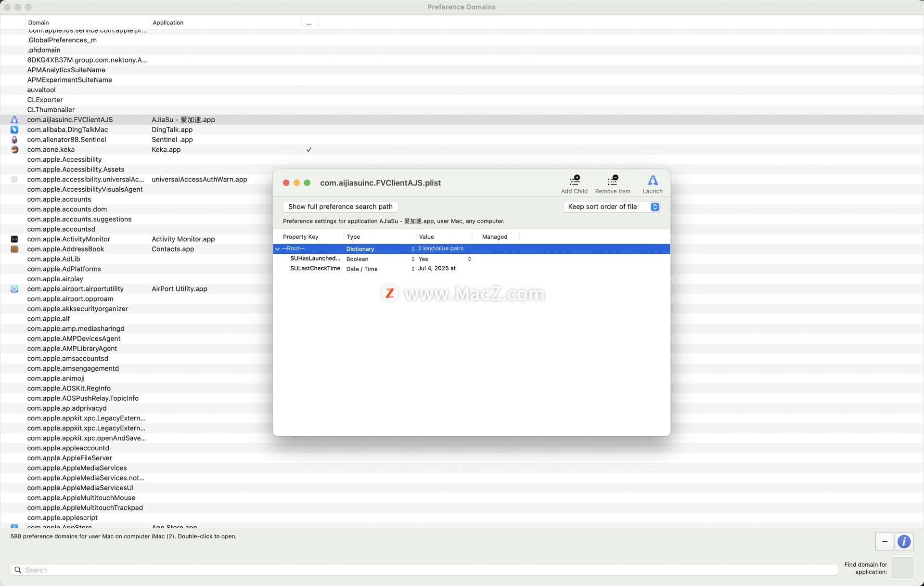Click the minus button to remove domain
The height and width of the screenshot is (586, 924).
[x=885, y=542]
